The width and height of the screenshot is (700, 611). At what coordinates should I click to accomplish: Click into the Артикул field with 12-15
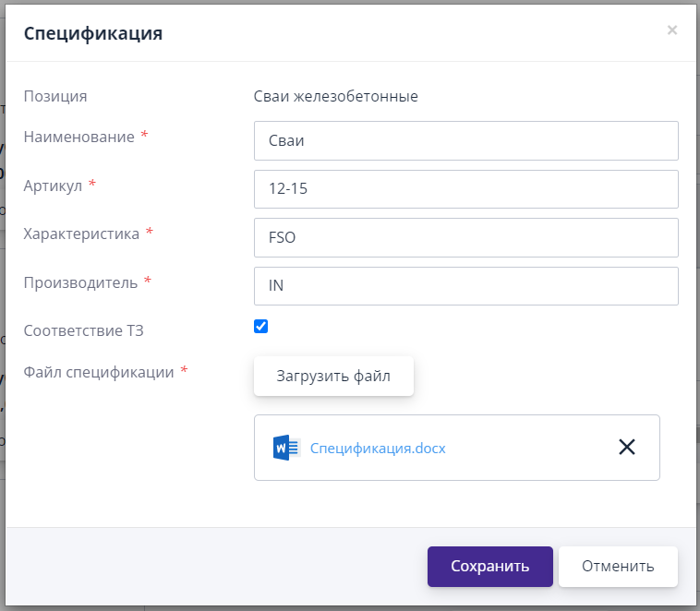465,189
